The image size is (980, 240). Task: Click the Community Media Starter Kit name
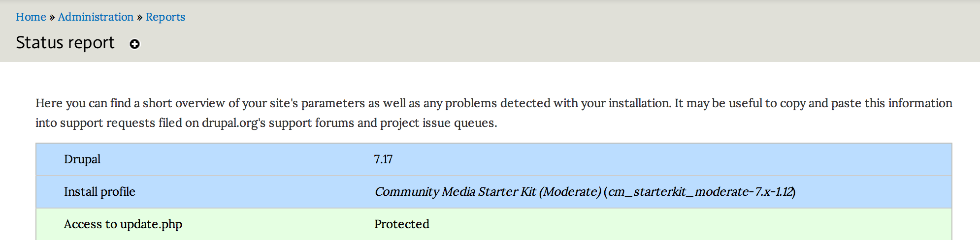coord(455,192)
